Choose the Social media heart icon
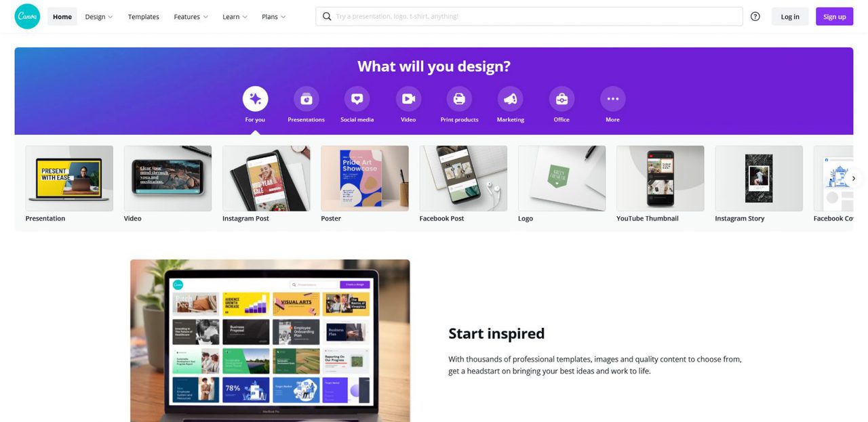The image size is (868, 422). click(357, 99)
